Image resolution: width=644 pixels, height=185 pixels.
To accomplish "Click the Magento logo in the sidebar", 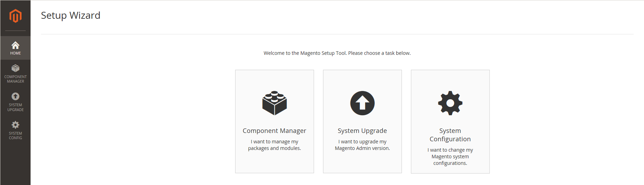I will (15, 16).
